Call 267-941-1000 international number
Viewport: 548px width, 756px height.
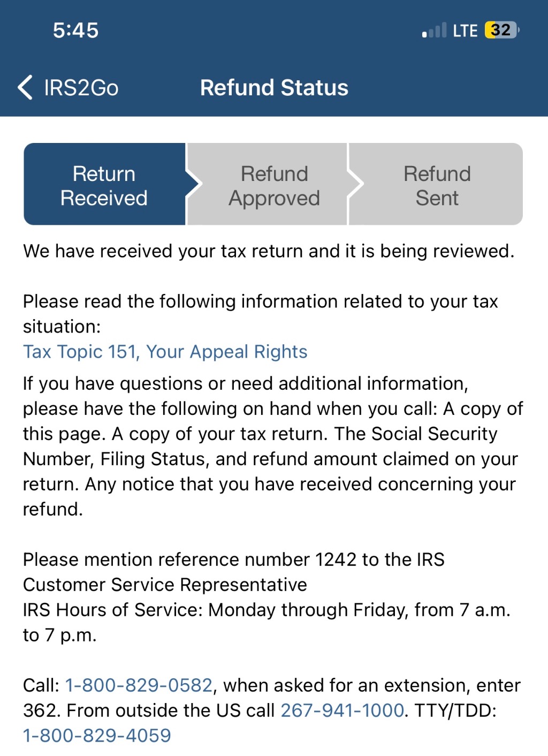[342, 710]
